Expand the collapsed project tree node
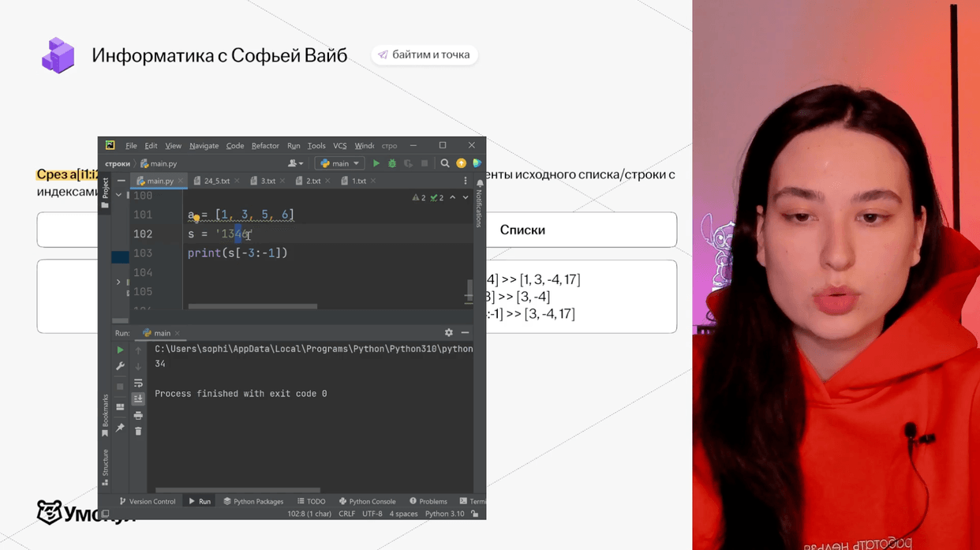 pos(118,282)
